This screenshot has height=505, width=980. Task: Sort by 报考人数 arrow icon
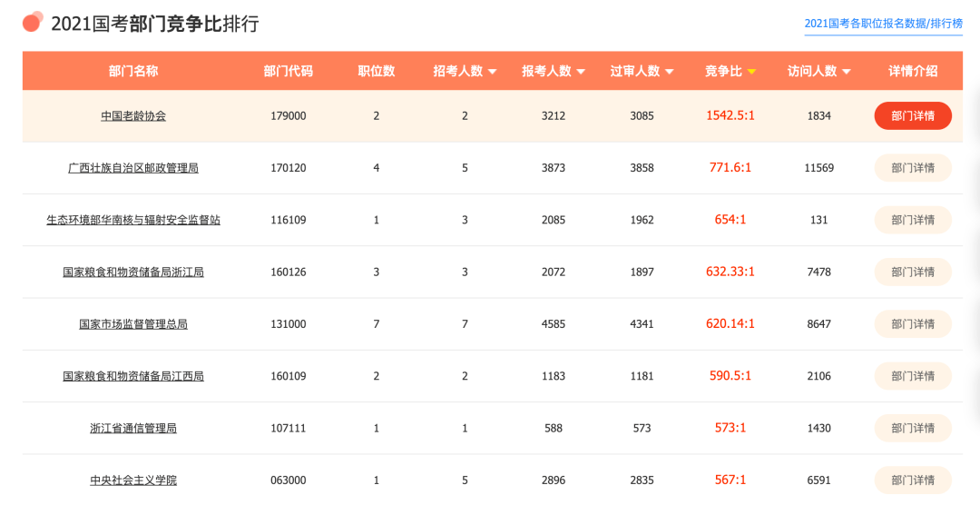pos(581,72)
